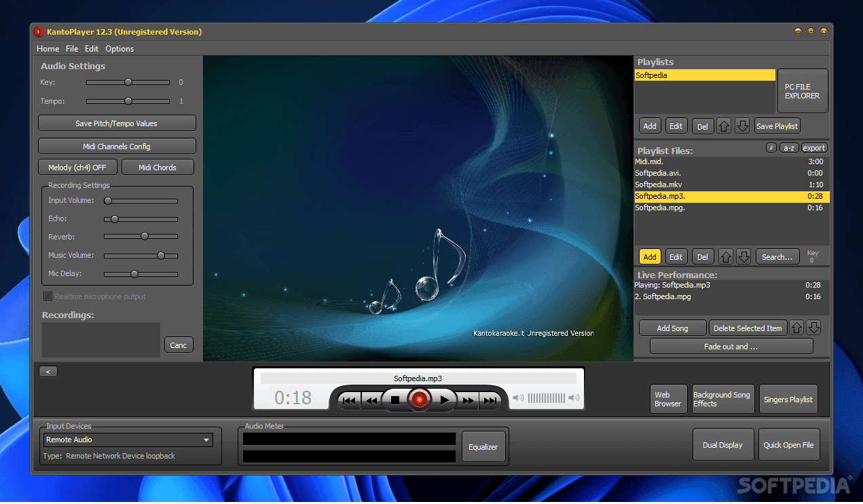Viewport: 863px width, 504px height.
Task: Add a file using the yellow Add button
Action: coord(650,257)
